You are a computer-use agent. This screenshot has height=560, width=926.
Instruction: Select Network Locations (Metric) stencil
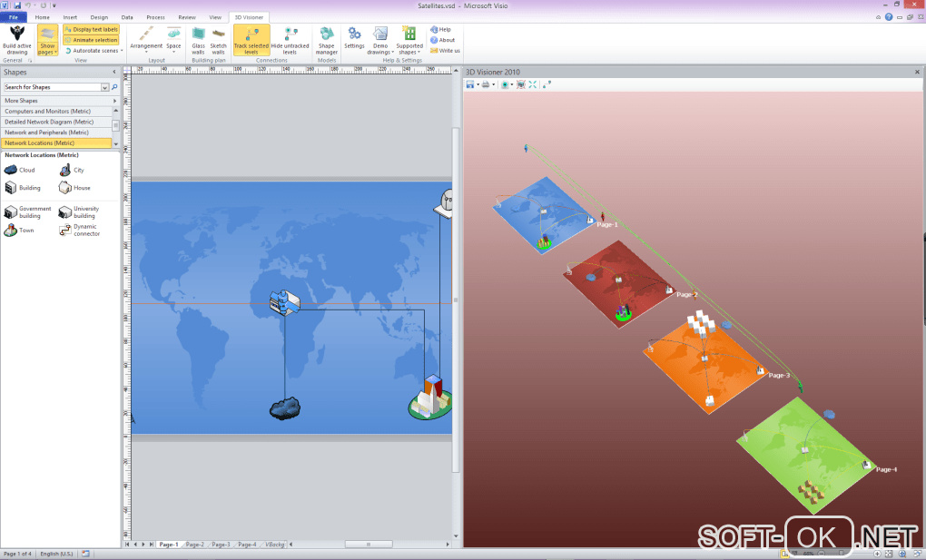point(56,143)
